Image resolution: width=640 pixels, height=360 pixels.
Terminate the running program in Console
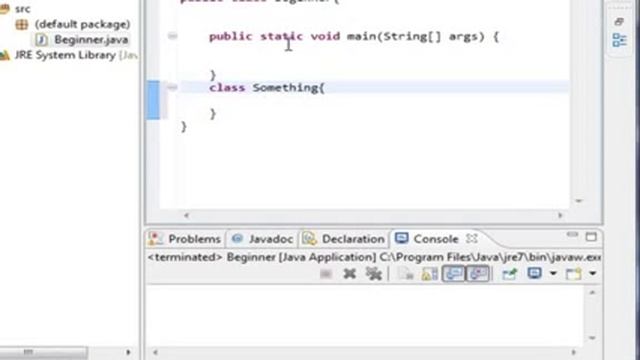coord(326,274)
